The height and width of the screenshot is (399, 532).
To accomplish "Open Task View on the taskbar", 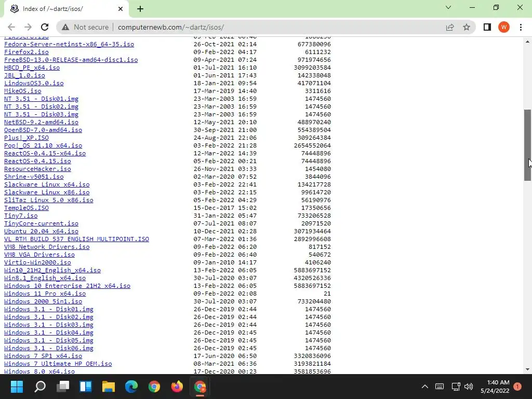I will tap(63, 387).
